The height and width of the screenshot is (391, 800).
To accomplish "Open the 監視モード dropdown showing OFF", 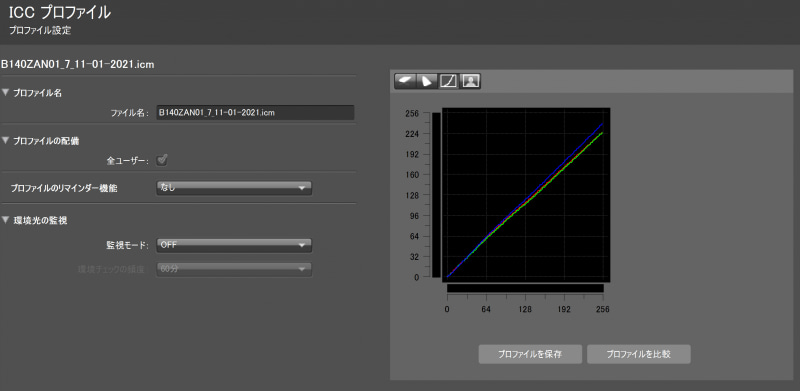I will 234,245.
